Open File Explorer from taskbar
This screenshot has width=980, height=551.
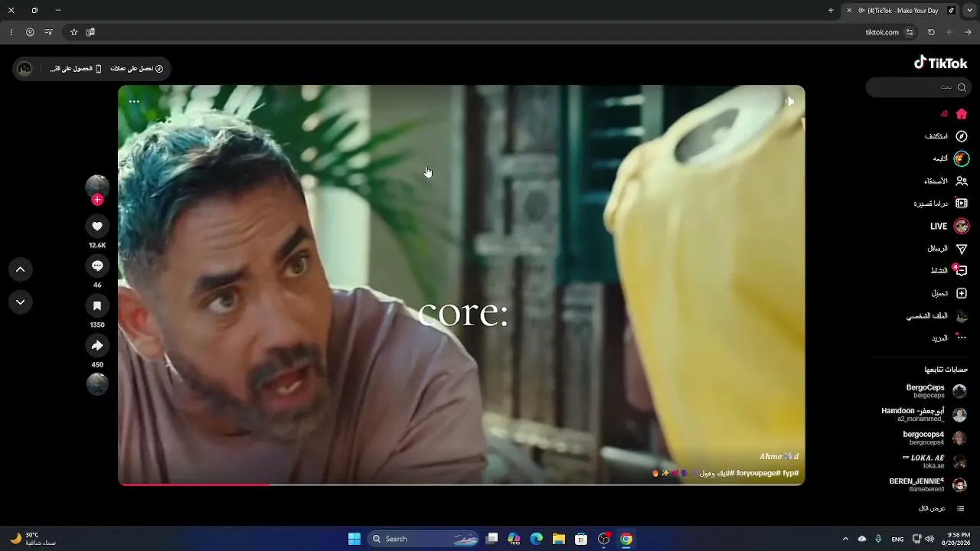[559, 539]
